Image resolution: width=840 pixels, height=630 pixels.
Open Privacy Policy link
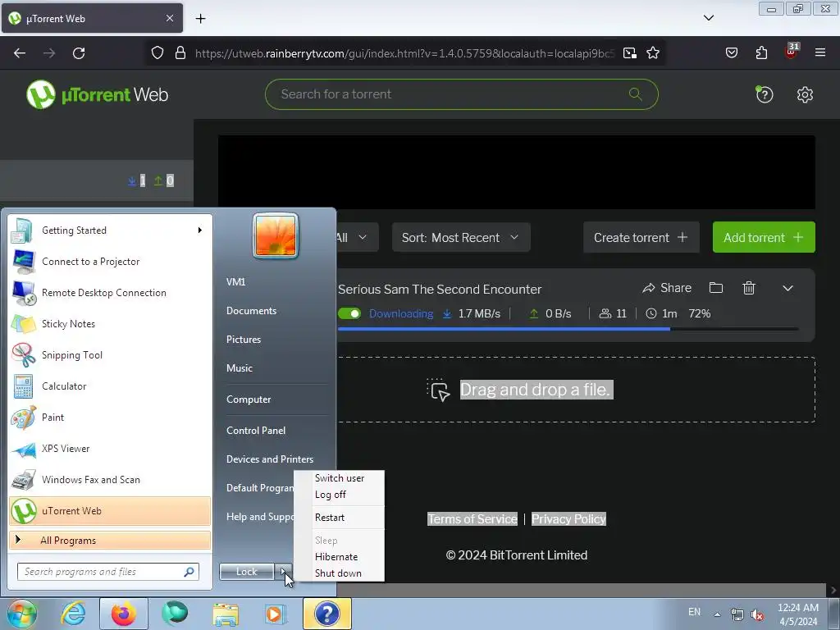[568, 519]
